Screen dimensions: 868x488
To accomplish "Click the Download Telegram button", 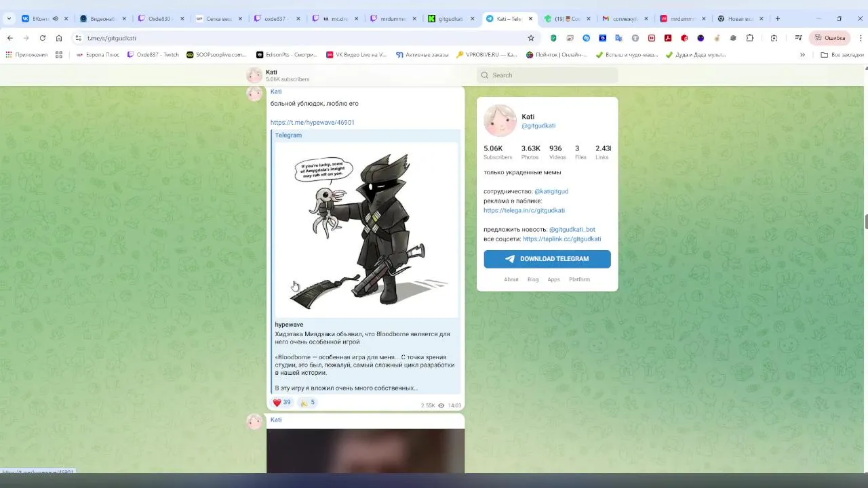I will click(x=547, y=259).
